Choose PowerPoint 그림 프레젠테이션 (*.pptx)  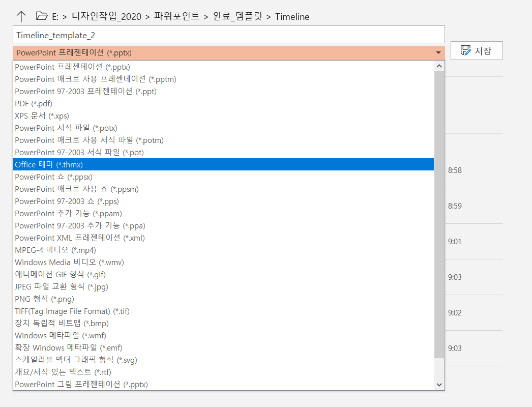tap(223, 385)
